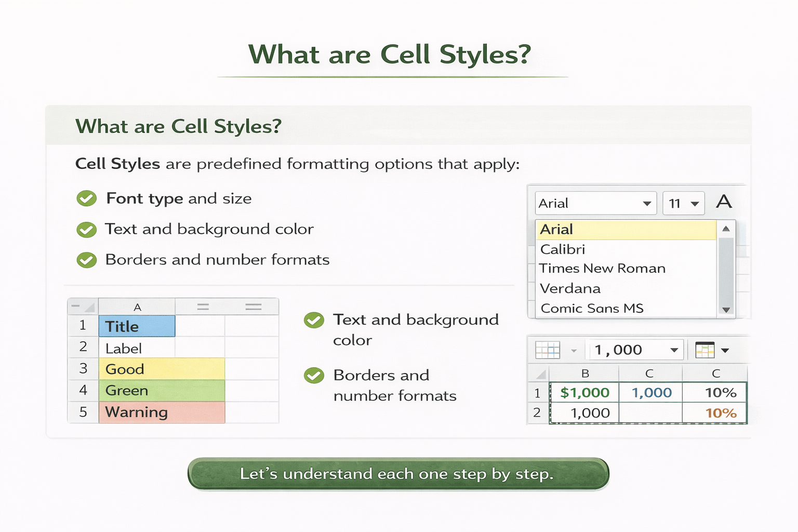
Task: Click the Let's understand each one step by step button
Action: (398, 474)
